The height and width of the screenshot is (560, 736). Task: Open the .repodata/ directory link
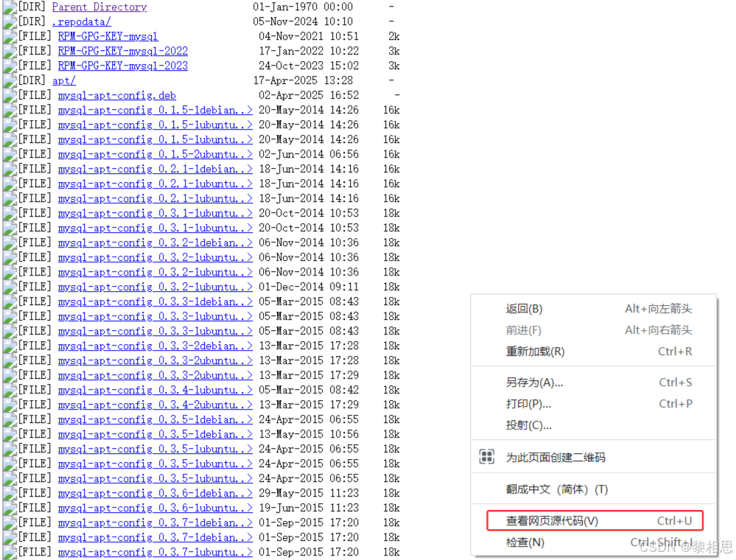pos(81,21)
